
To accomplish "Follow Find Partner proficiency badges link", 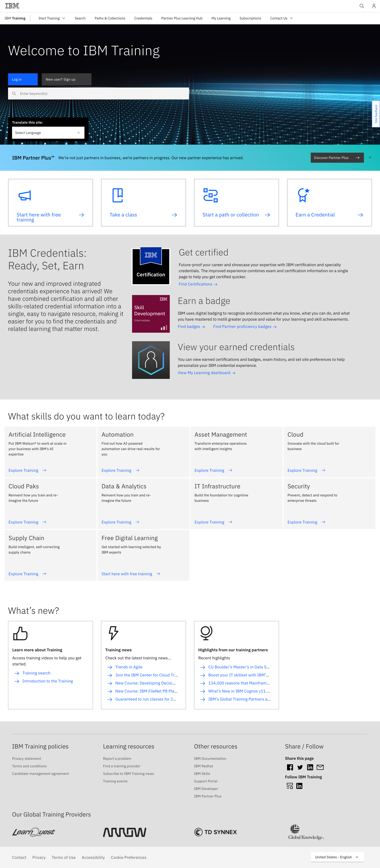I will (x=245, y=326).
